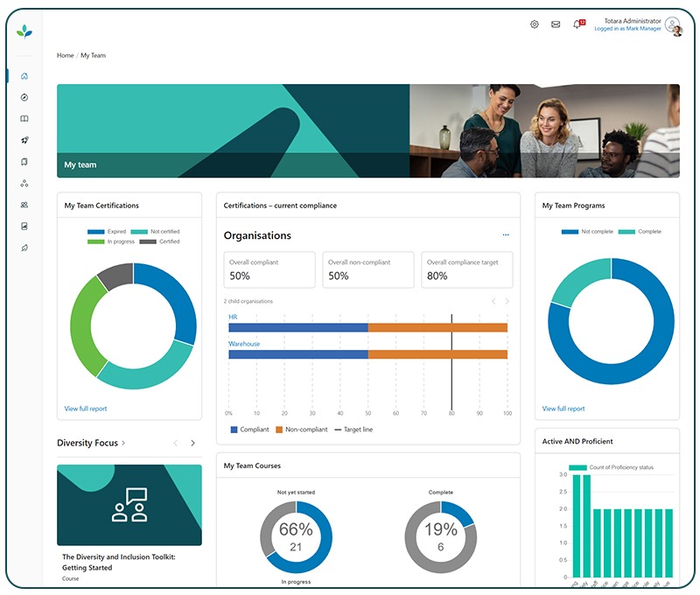Open notifications bell with red badge
The width and height of the screenshot is (700, 595).
577,24
